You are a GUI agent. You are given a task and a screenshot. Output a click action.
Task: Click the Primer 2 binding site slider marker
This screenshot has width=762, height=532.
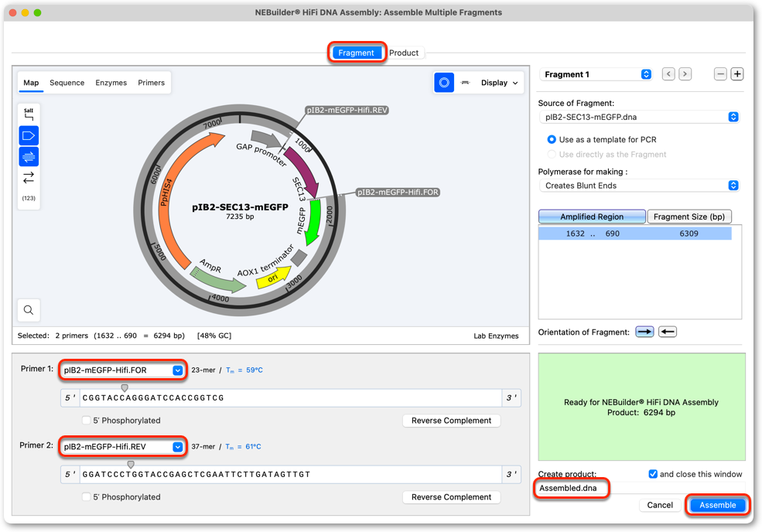click(x=131, y=465)
